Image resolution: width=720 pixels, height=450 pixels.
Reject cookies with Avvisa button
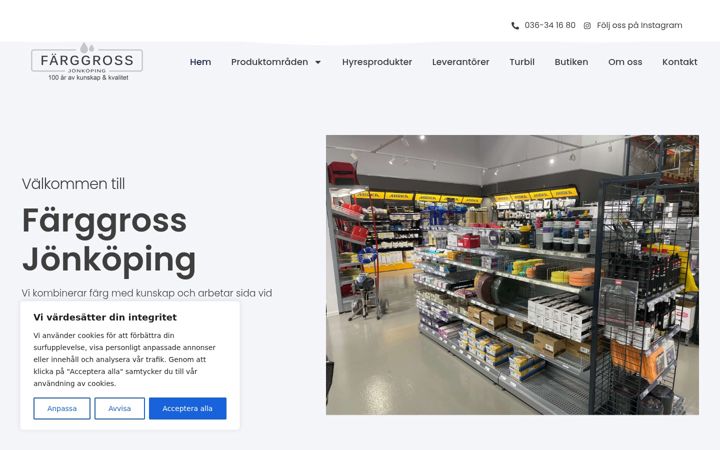tap(119, 408)
